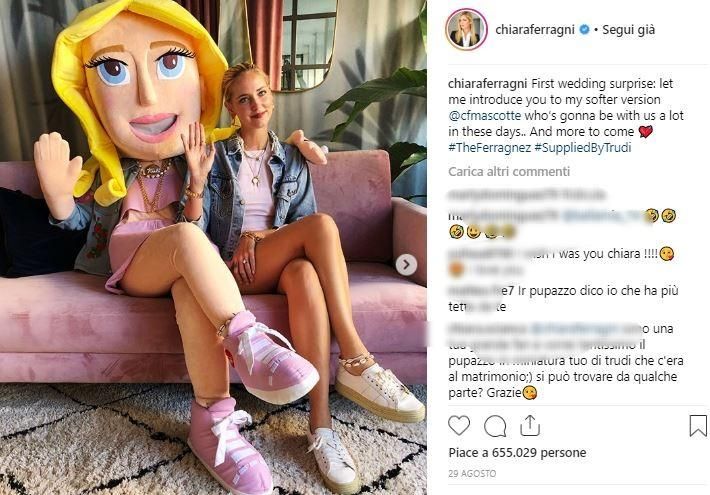Screen dimensions: 710x495
Task: Like the post with the heart icon
Action: click(459, 426)
